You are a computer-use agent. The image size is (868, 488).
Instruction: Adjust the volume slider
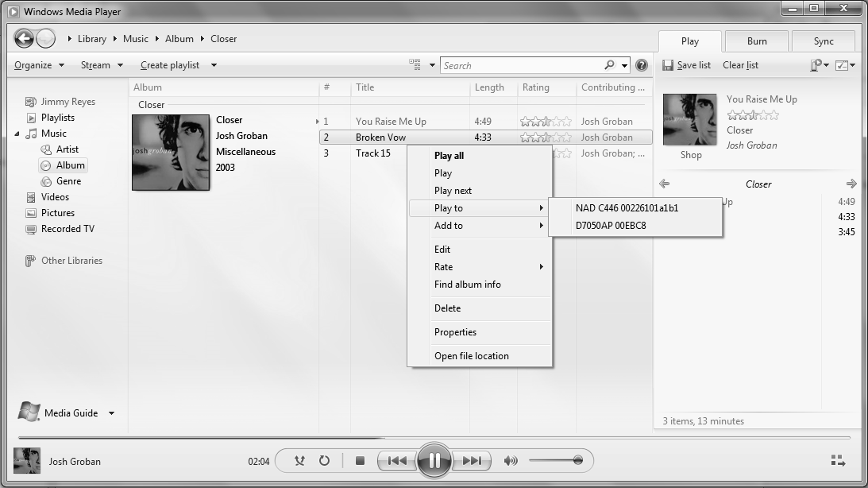click(x=555, y=461)
